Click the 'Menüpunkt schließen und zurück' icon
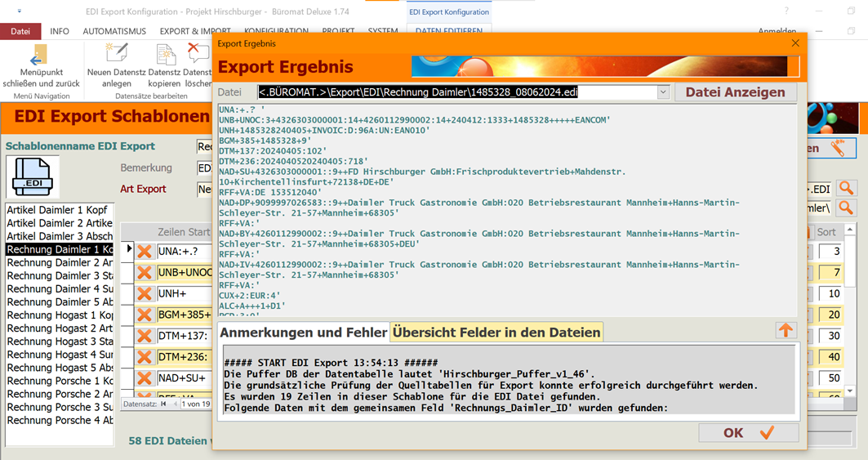Screen dimensions: 868x460 pyautogui.click(x=38, y=56)
